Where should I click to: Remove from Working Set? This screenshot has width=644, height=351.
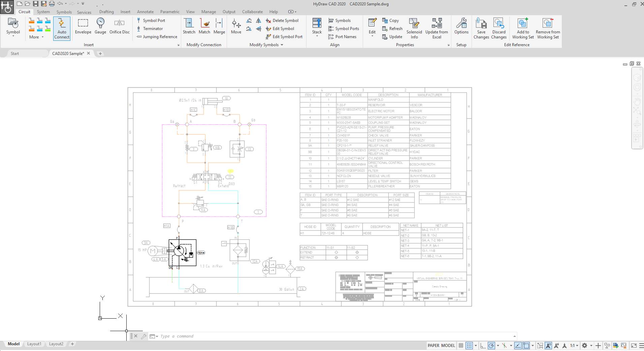[548, 29]
